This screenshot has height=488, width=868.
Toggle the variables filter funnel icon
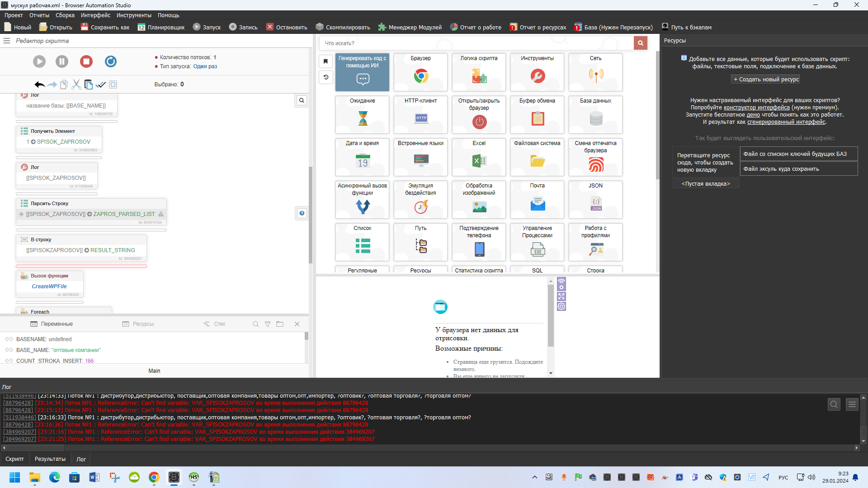pos(268,324)
